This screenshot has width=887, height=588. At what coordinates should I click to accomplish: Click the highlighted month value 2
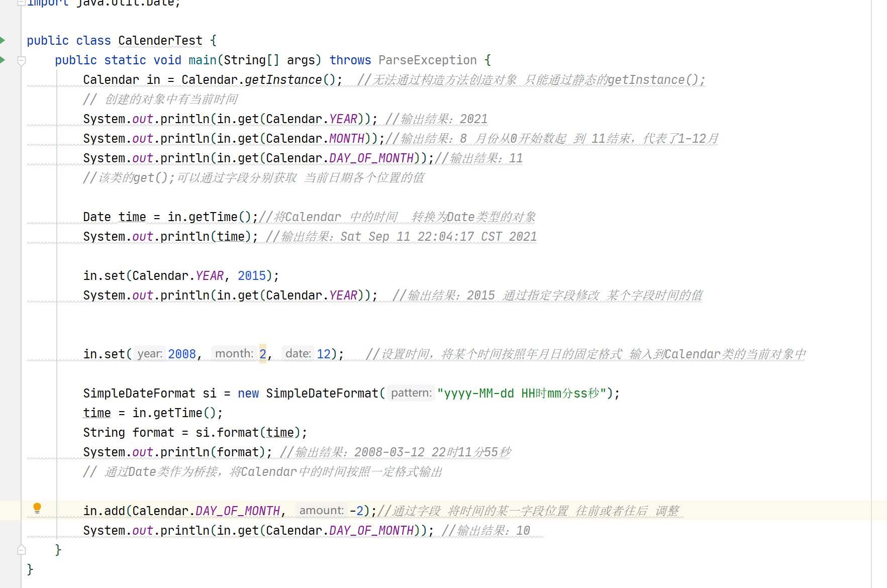263,354
